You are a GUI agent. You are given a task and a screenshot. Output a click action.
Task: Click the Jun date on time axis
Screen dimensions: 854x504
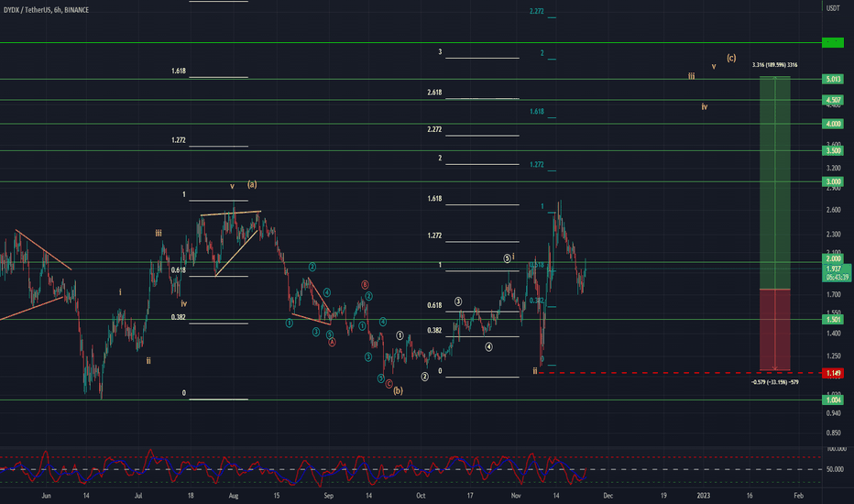47,495
